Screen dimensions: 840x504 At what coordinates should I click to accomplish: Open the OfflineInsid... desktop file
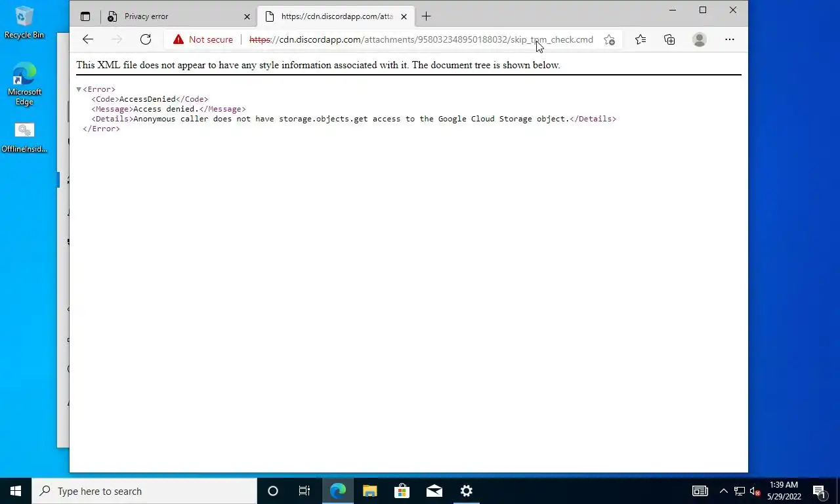click(x=24, y=138)
